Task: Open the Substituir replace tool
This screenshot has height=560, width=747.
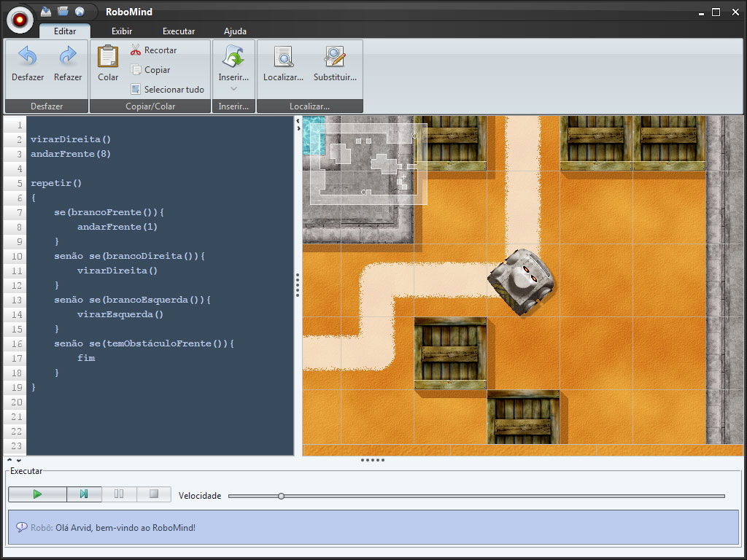Action: [x=335, y=57]
